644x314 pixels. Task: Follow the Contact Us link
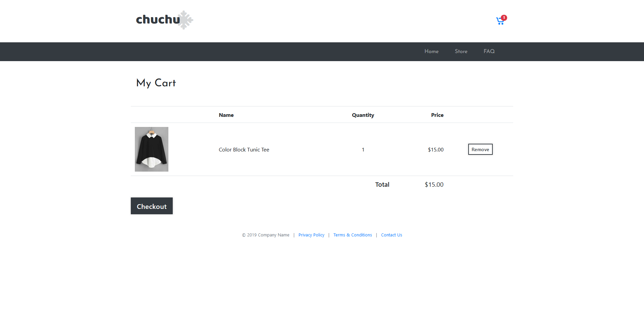pyautogui.click(x=391, y=235)
